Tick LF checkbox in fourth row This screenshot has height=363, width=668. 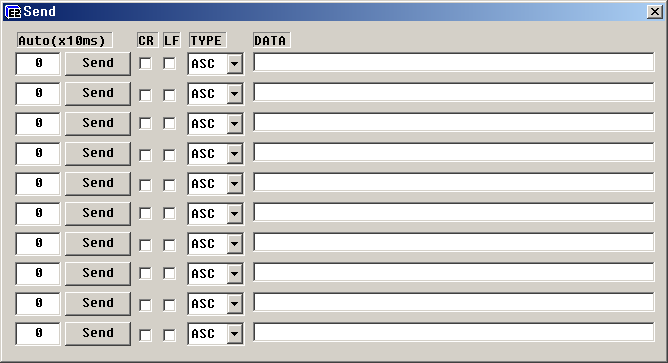tap(169, 155)
